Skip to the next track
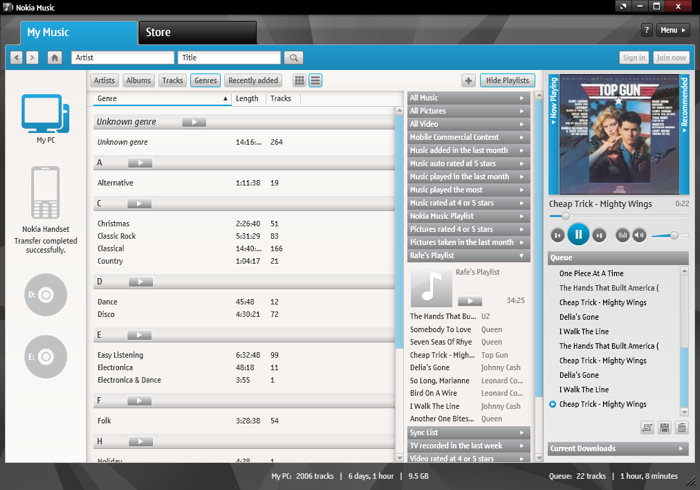The width and height of the screenshot is (700, 490). (x=599, y=235)
